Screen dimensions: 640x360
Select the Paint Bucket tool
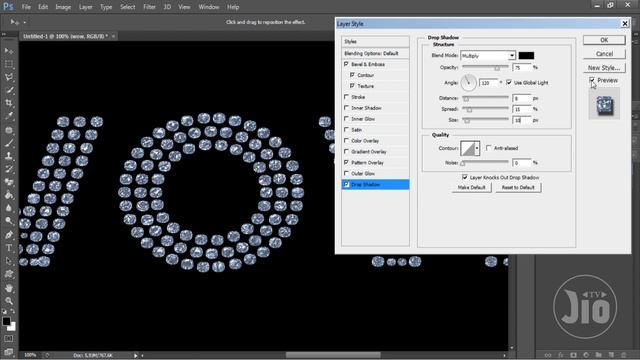click(x=9, y=195)
